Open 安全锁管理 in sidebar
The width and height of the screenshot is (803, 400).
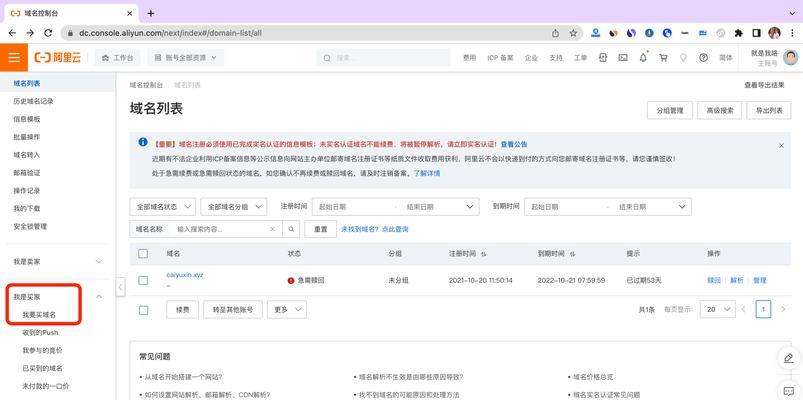pyautogui.click(x=30, y=226)
